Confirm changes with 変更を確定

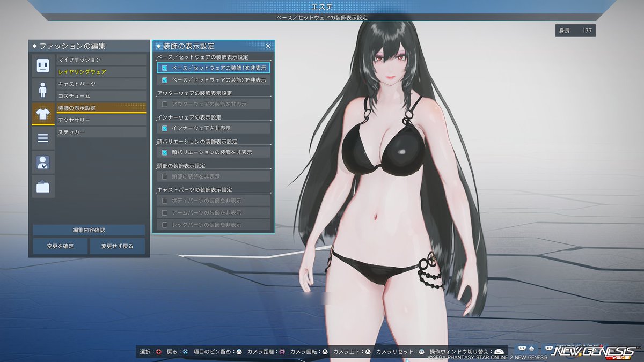tap(60, 246)
